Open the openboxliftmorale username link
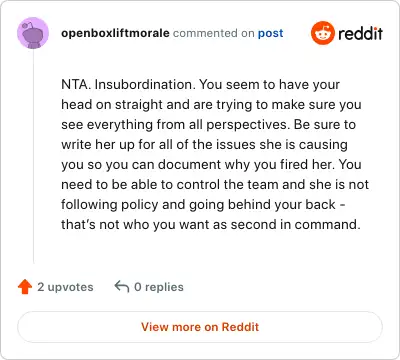Image resolution: width=400 pixels, height=360 pixels. click(115, 33)
